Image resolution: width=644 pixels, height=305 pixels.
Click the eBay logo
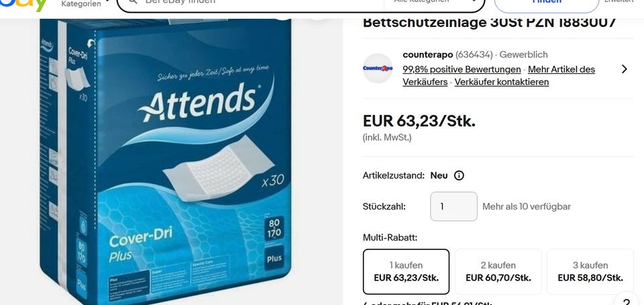click(x=23, y=5)
